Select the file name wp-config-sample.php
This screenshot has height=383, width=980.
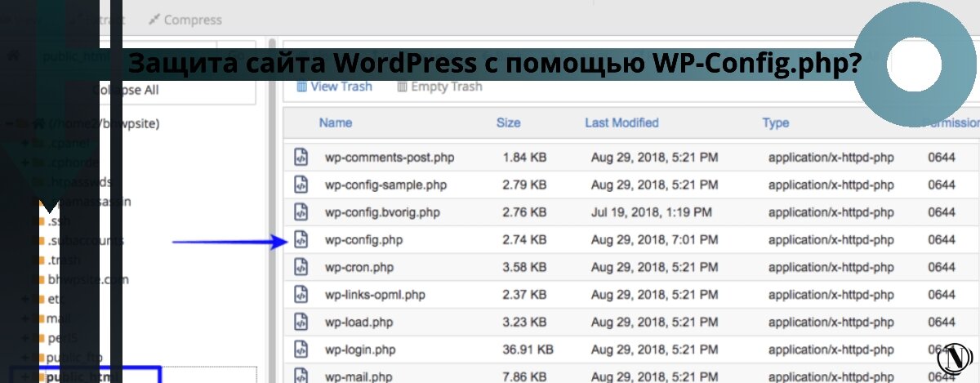point(385,185)
